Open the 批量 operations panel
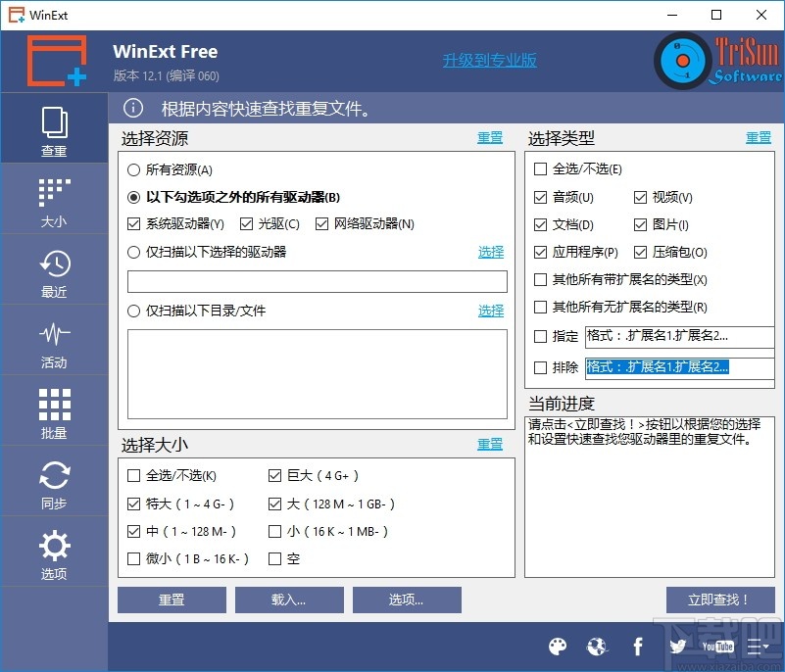Screen dimensions: 785x672 [54, 410]
